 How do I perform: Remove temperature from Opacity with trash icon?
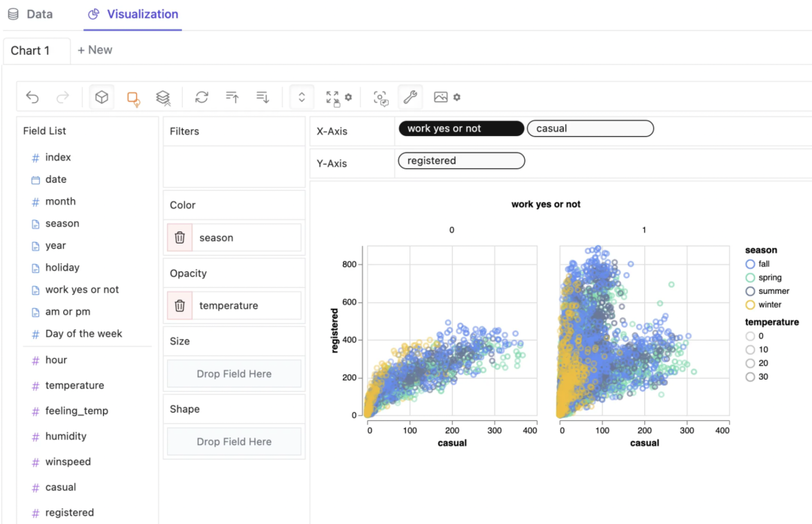(x=180, y=305)
